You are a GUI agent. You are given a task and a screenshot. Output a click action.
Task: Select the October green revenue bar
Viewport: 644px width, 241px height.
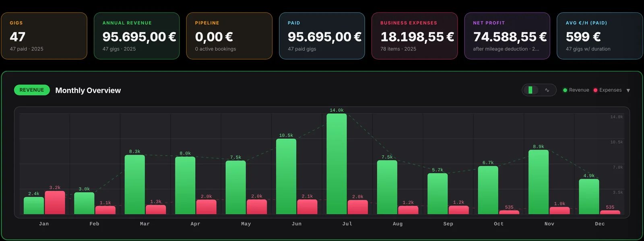[488, 190]
